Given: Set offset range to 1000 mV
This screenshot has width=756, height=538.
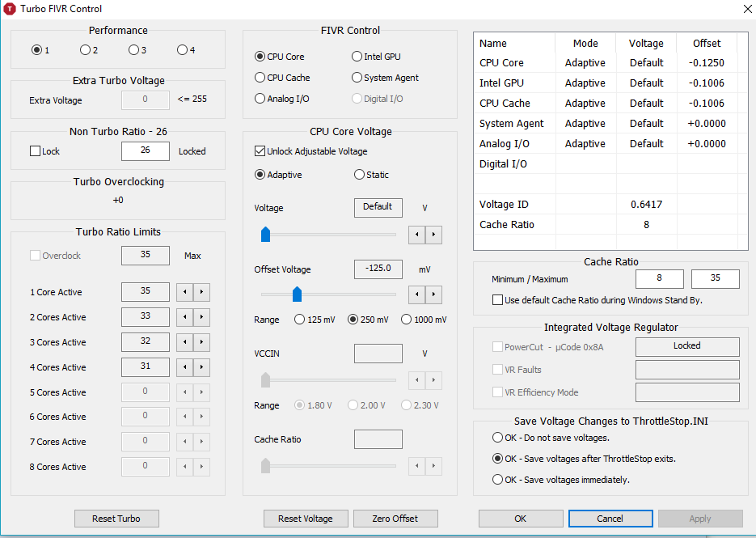Looking at the screenshot, I should 406,320.
